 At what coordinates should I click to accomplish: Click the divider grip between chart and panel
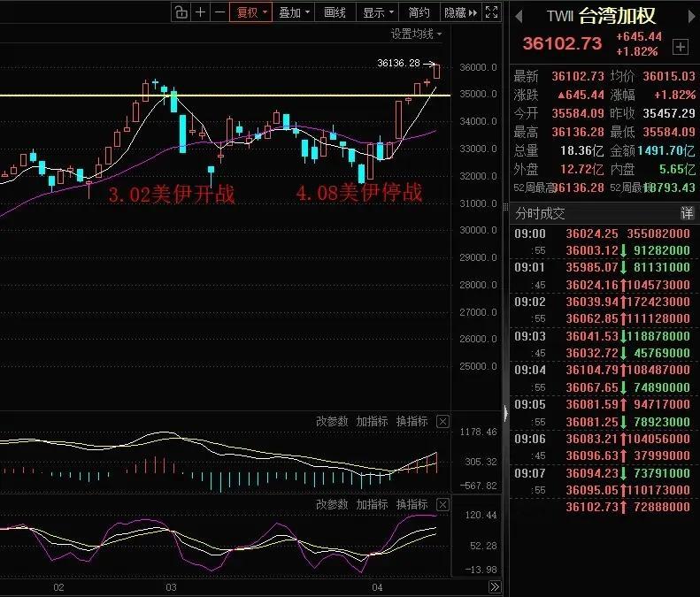click(x=505, y=207)
